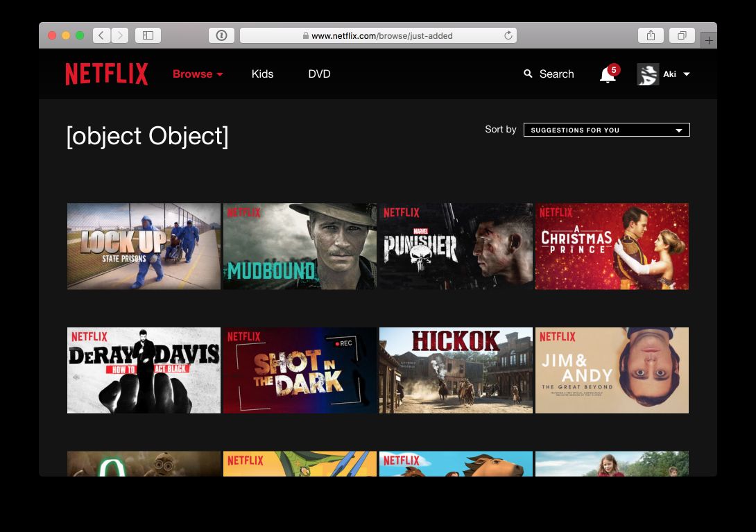This screenshot has width=756, height=532.
Task: Open the Hickok movie thumbnail
Action: [456, 370]
